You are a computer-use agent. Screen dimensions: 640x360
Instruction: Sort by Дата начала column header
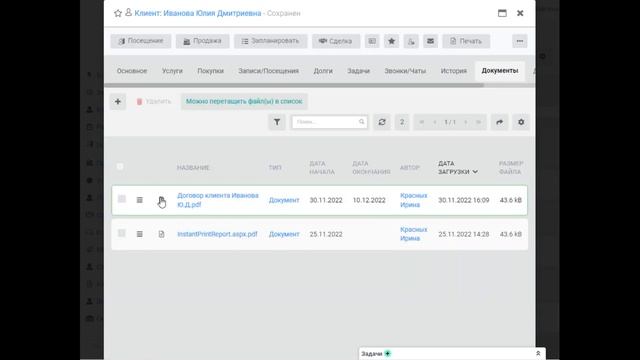(x=322, y=168)
